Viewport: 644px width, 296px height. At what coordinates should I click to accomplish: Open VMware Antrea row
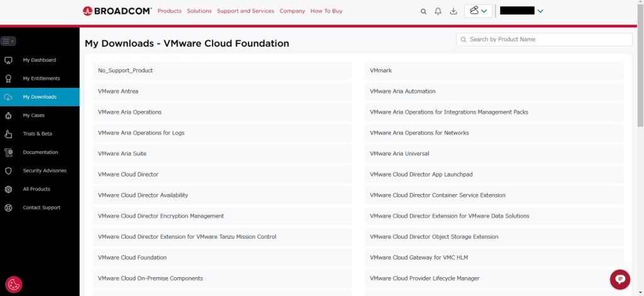(222, 92)
